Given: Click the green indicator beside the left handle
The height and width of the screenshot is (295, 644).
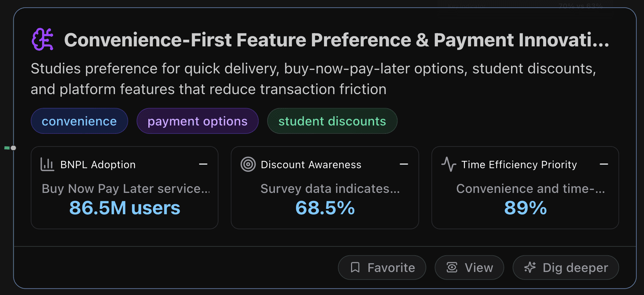Looking at the screenshot, I should [7, 147].
